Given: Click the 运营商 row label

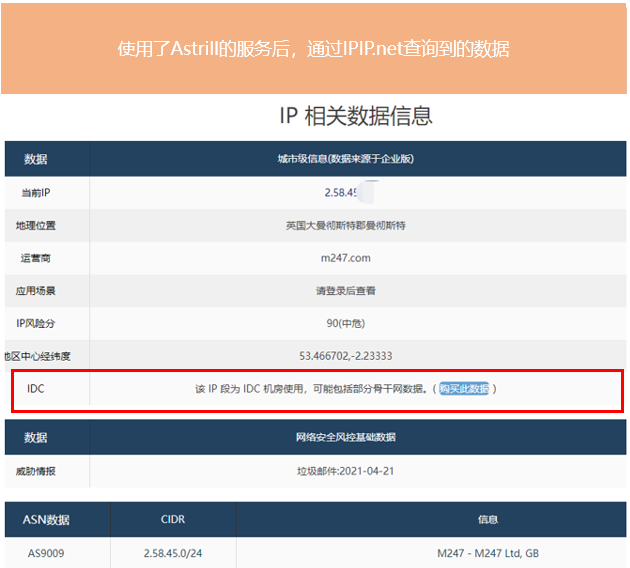Looking at the screenshot, I should pos(36,258).
